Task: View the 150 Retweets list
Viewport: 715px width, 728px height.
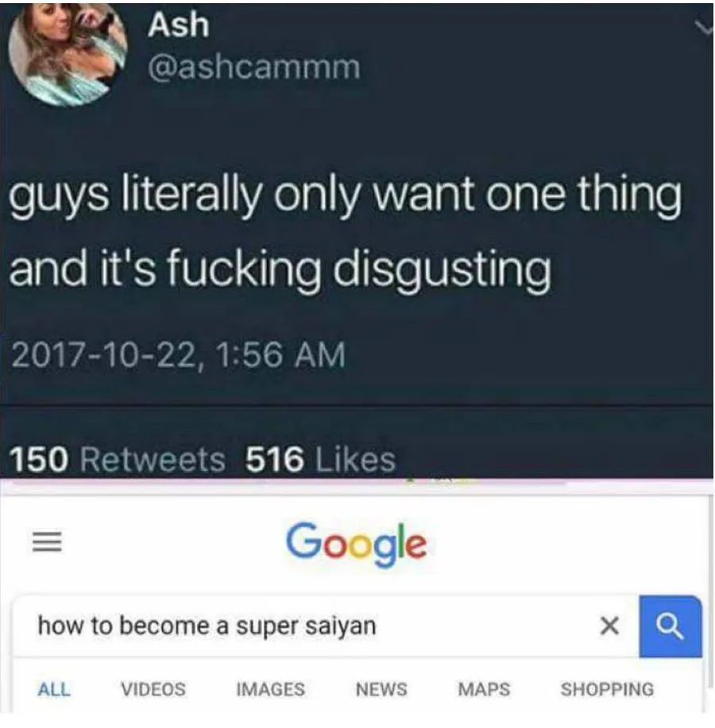Action: 117,460
